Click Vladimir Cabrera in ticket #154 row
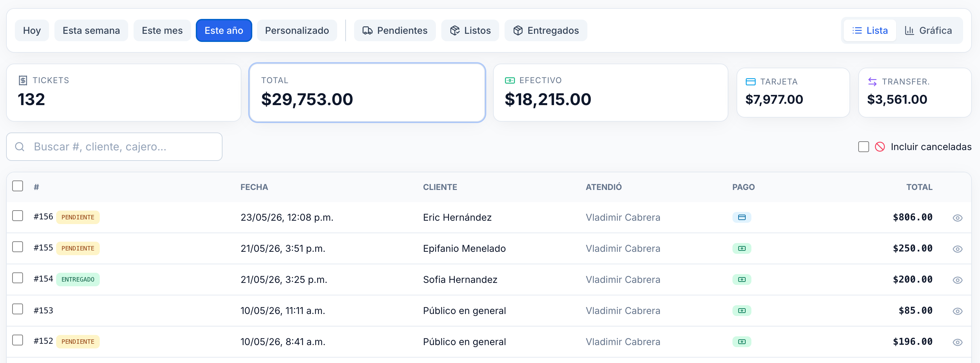The width and height of the screenshot is (980, 363). [x=623, y=280]
